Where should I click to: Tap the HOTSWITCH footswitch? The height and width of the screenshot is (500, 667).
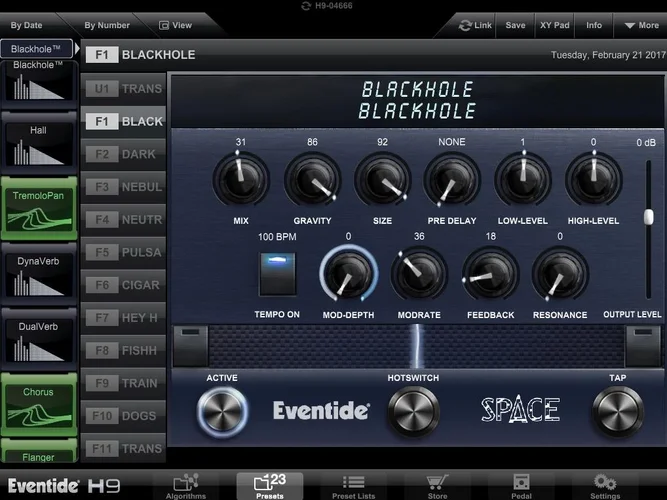point(413,411)
